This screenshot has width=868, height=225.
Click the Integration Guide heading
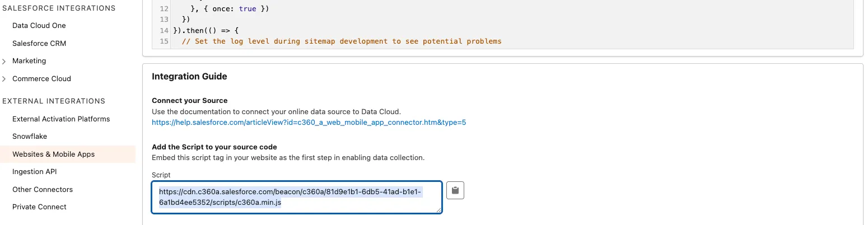coord(189,77)
